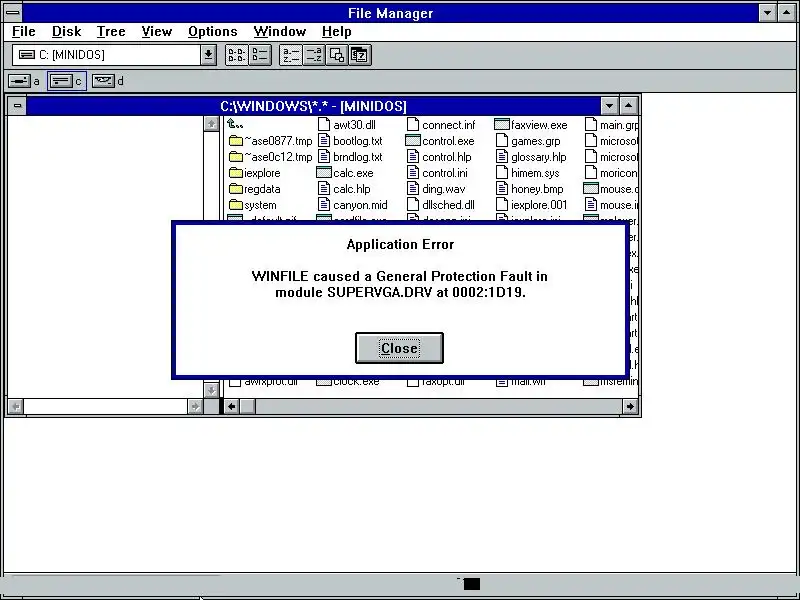Image resolution: width=800 pixels, height=600 pixels.
Task: Switch to all file details view icon
Action: pos(260,55)
